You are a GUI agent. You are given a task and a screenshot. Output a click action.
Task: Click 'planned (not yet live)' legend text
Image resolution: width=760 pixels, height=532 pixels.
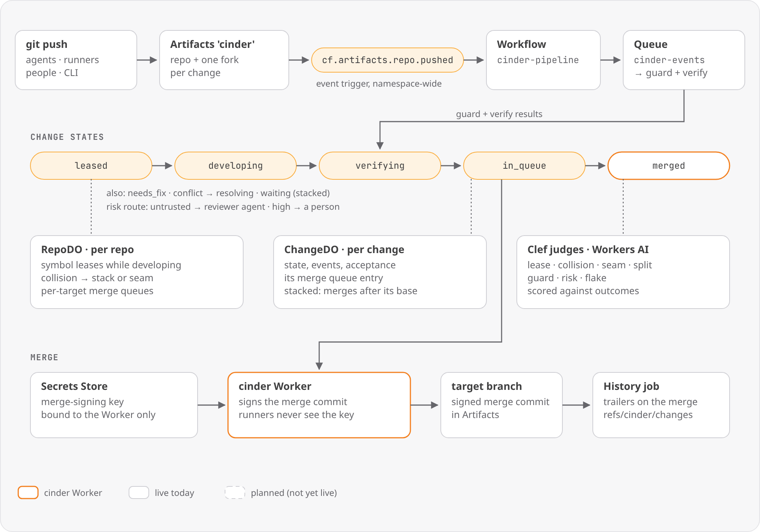294,493
